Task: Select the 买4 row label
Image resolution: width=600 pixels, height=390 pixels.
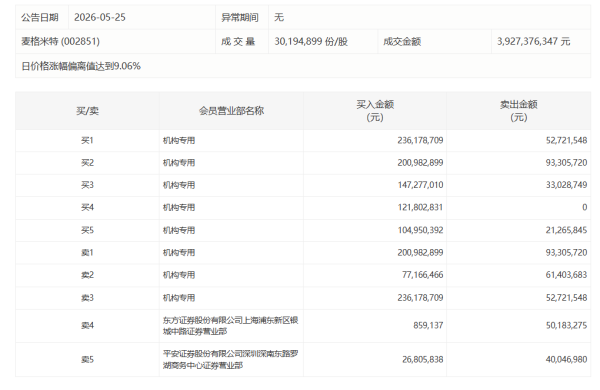Action: pyautogui.click(x=87, y=207)
